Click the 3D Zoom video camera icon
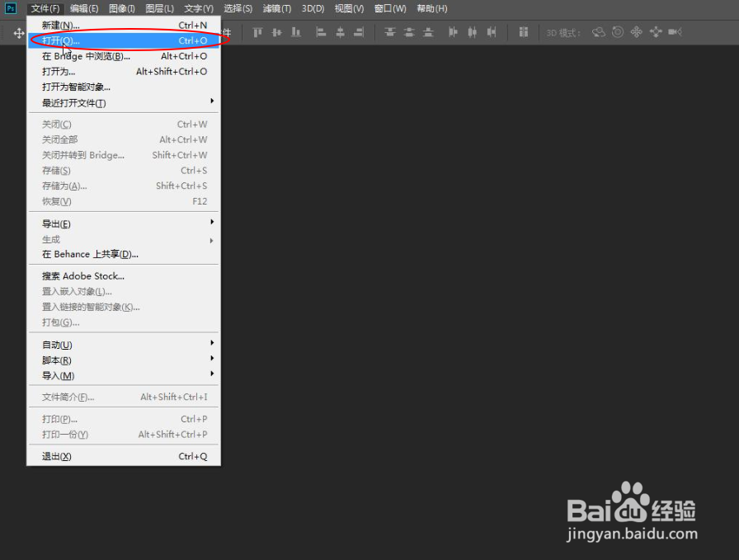 coord(675,32)
